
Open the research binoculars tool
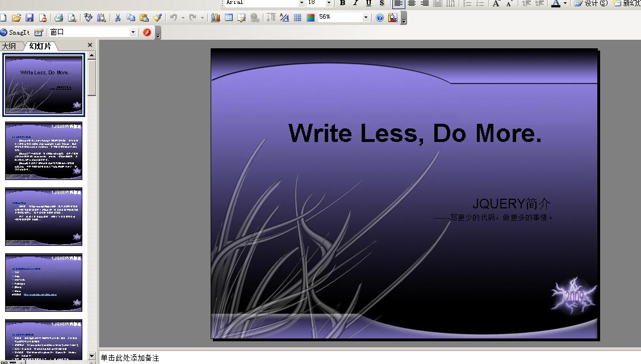coord(102,18)
